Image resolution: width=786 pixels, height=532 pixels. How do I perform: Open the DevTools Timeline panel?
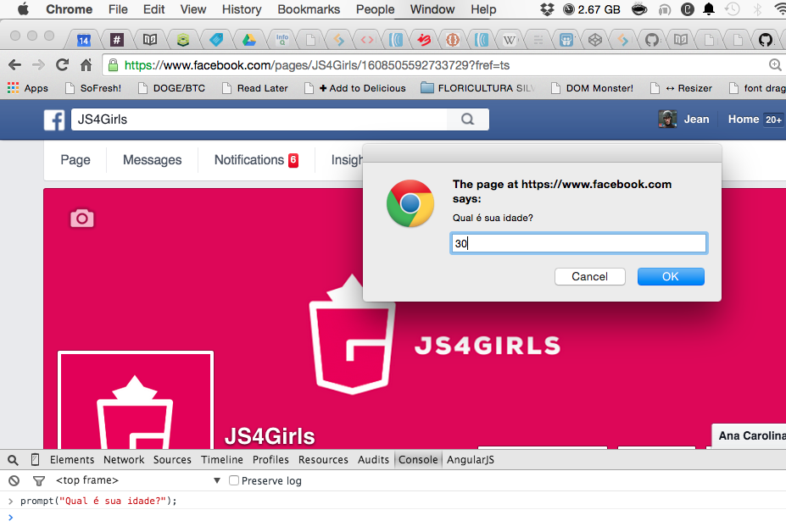221,459
